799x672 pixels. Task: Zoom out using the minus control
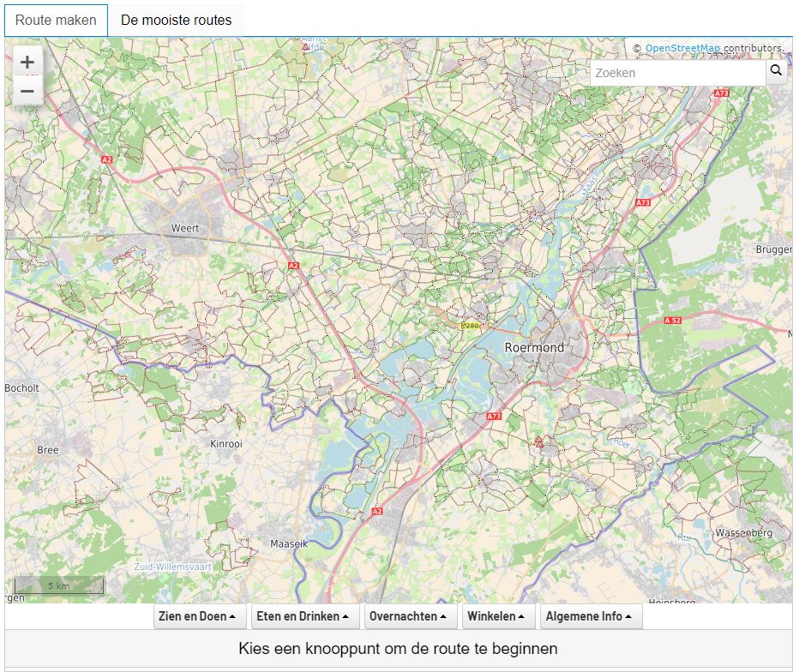[27, 90]
